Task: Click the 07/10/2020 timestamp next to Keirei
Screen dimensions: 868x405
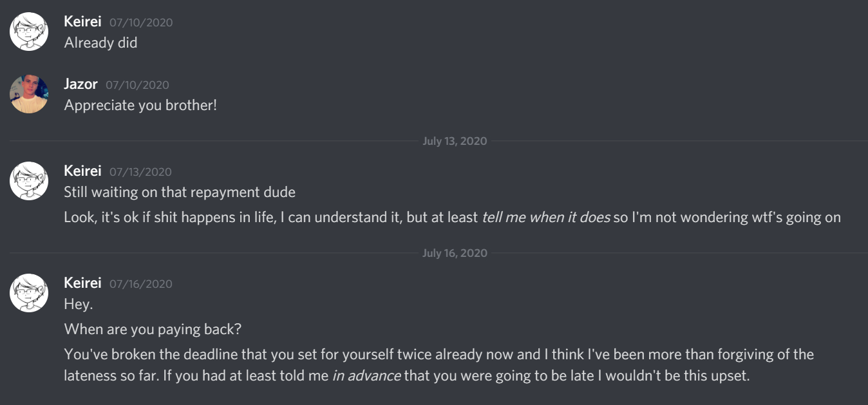Action: tap(141, 23)
